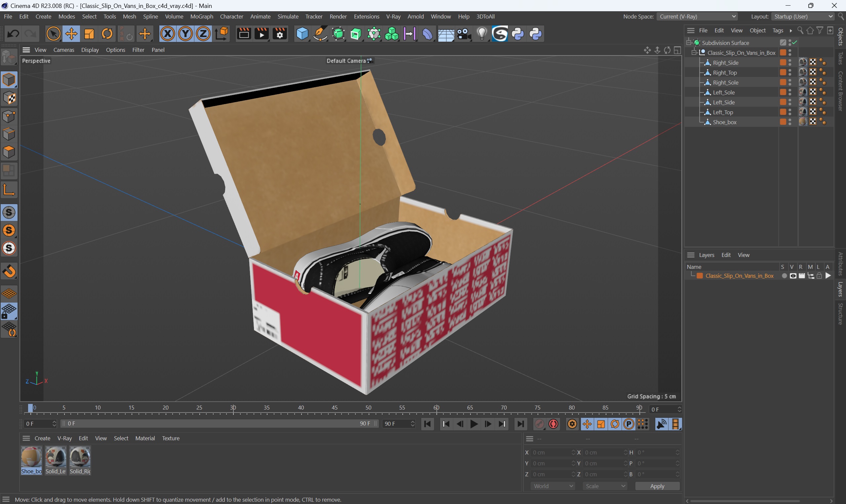This screenshot has height=504, width=846.
Task: Open the World coordinate dropdown
Action: 553,486
